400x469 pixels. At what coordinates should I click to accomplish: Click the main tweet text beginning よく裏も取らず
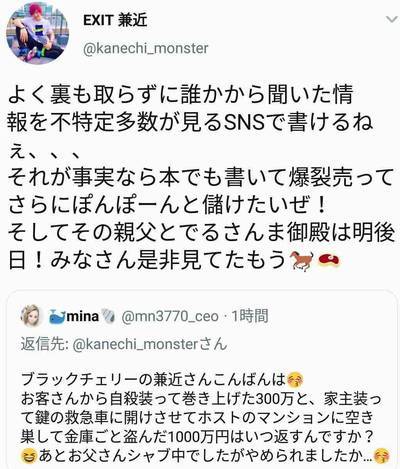click(201, 177)
